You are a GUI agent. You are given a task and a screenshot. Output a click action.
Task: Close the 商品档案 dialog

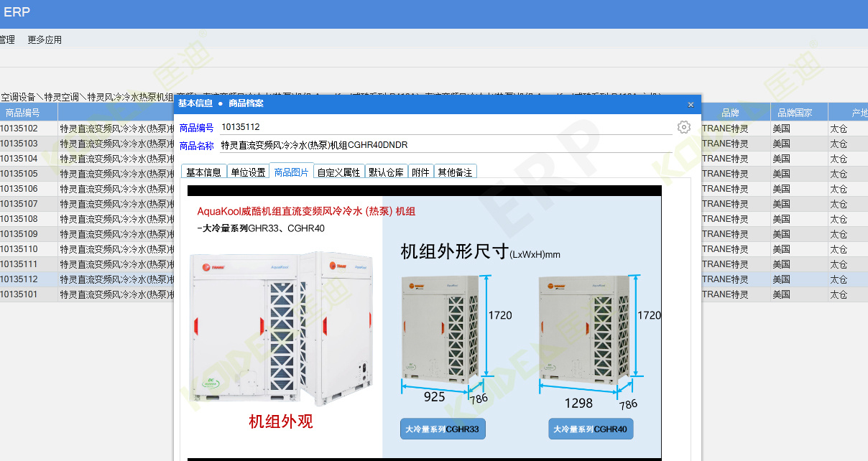click(691, 104)
